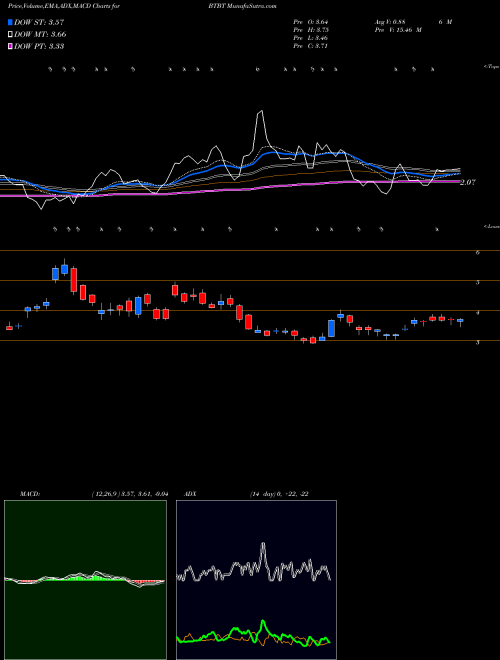Click the white DOW MT legend swatch
Viewport: 500px width, 660px height.
[11, 35]
